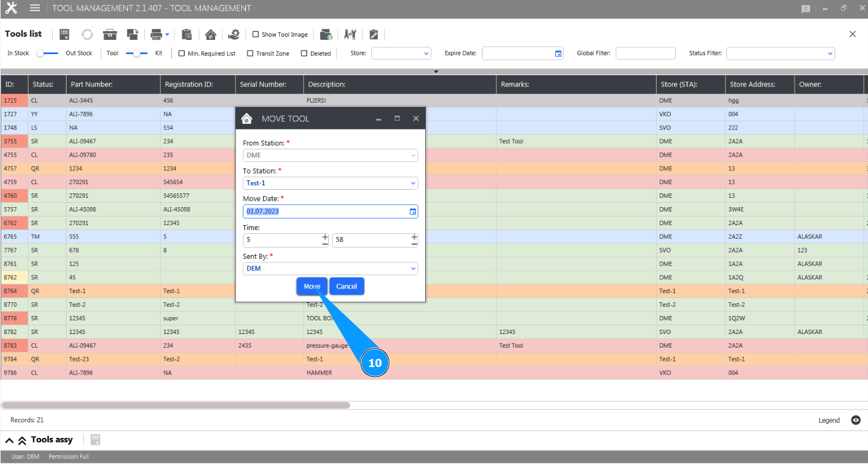
Task: Click the printer icon in the toolbar
Action: coord(156,34)
